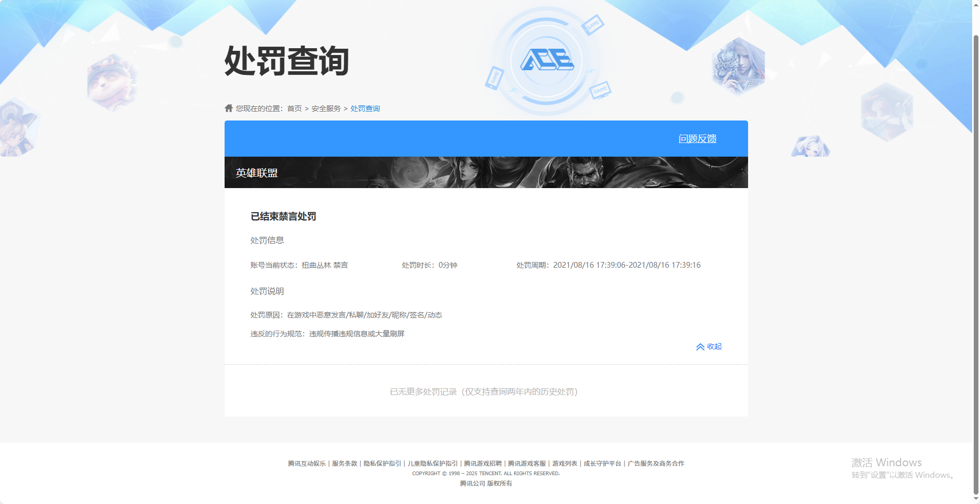980x504 pixels.
Task: Switch to the 英雄联盟 tab
Action: pos(257,172)
